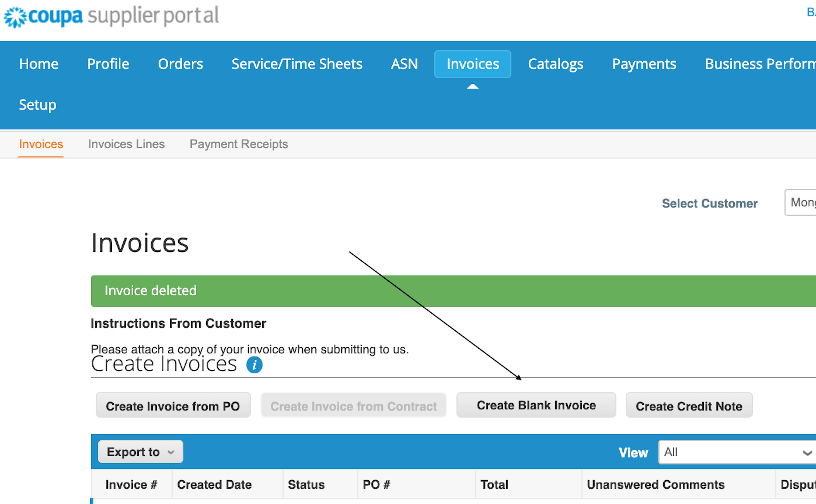
Task: Switch to Invoices Lines tab
Action: pos(126,144)
